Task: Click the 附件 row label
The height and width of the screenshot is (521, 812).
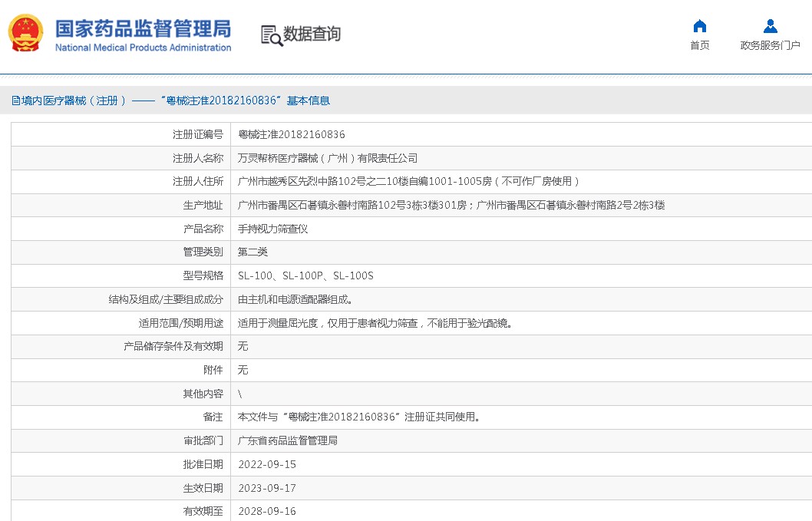Action: pyautogui.click(x=213, y=371)
